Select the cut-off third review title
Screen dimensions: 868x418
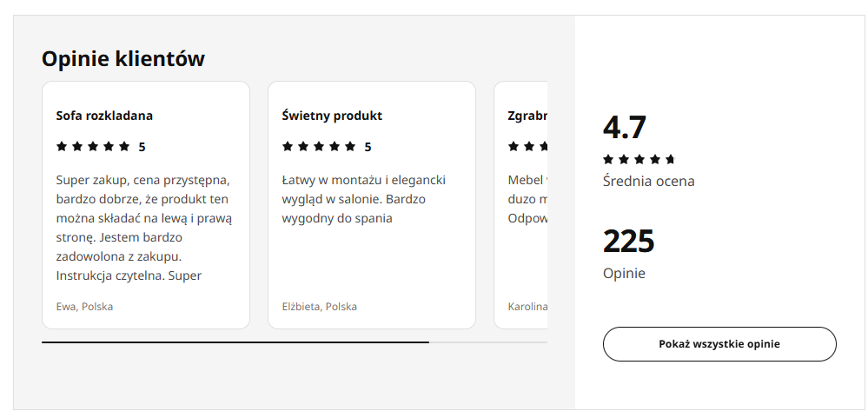[x=527, y=116]
